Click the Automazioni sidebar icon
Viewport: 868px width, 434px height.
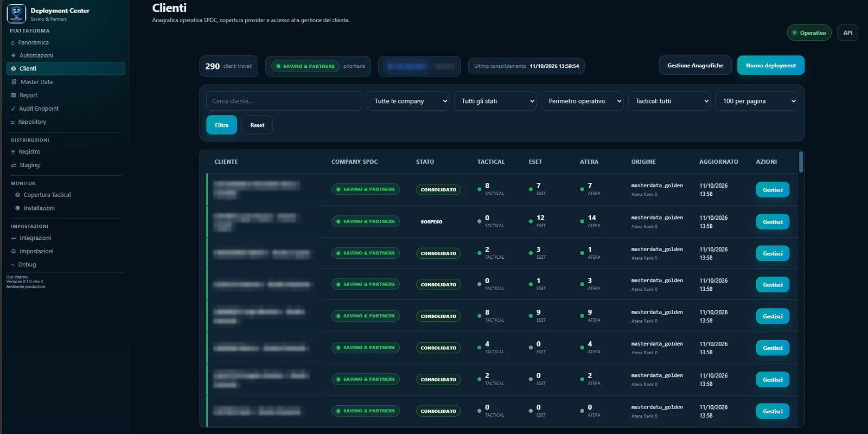tap(14, 55)
